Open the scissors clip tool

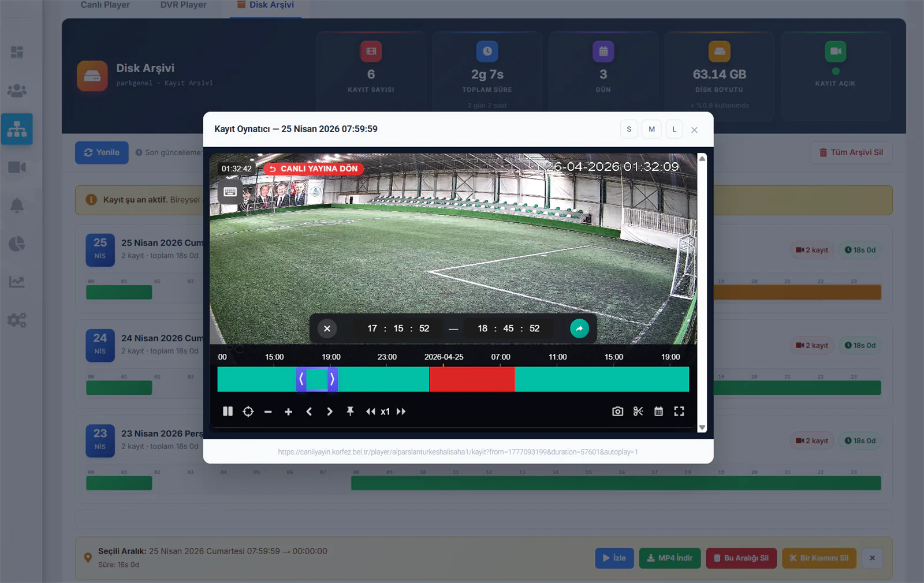[638, 412]
